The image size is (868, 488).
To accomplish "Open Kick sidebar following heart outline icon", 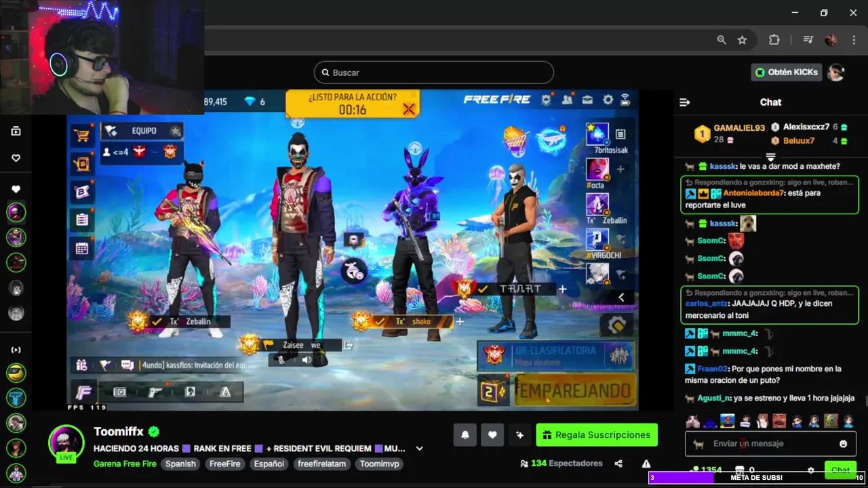I will (16, 158).
